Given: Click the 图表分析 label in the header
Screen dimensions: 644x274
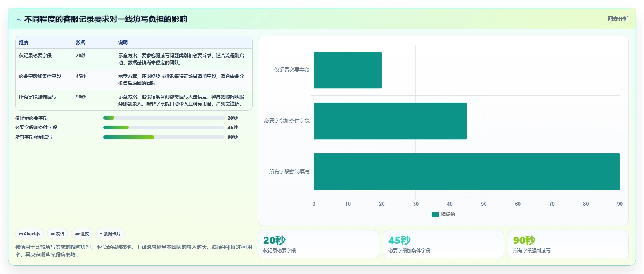Looking at the screenshot, I should click(618, 19).
